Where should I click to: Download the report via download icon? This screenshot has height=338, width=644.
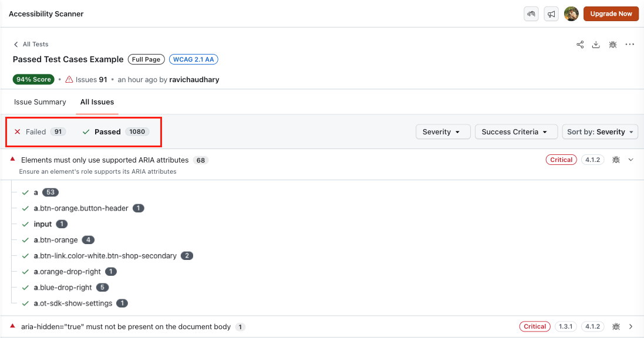point(596,45)
